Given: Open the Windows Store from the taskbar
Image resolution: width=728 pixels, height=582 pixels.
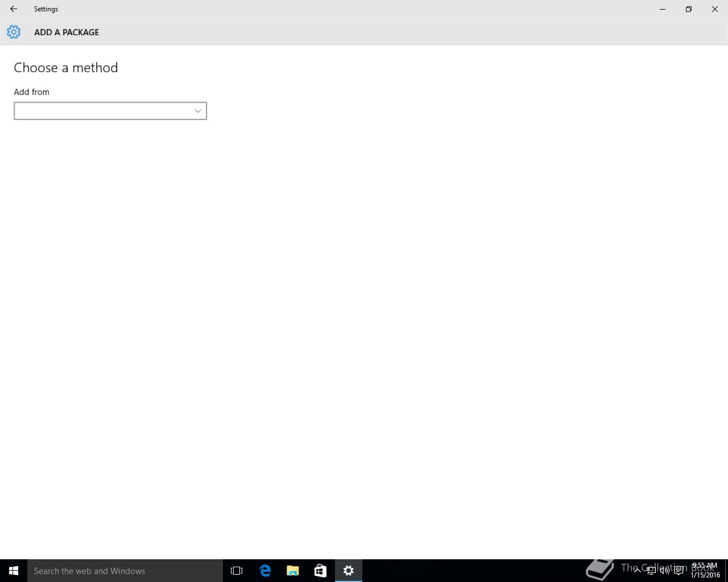Looking at the screenshot, I should pyautogui.click(x=320, y=571).
